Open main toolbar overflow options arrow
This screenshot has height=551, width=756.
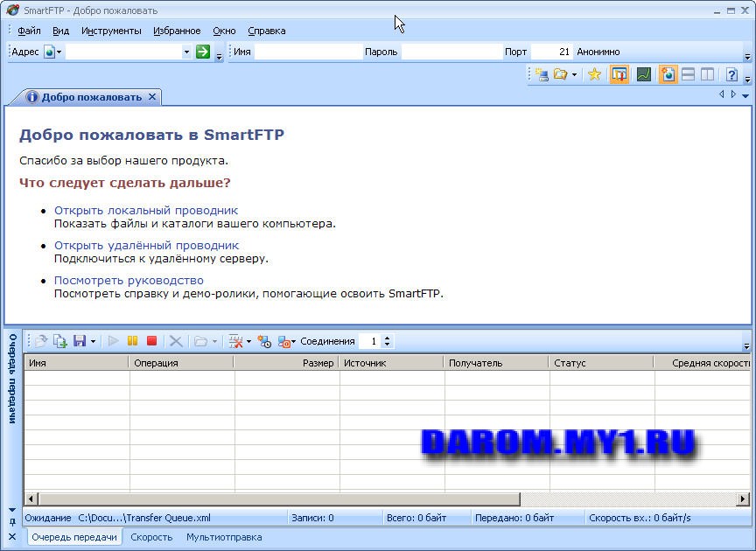748,79
